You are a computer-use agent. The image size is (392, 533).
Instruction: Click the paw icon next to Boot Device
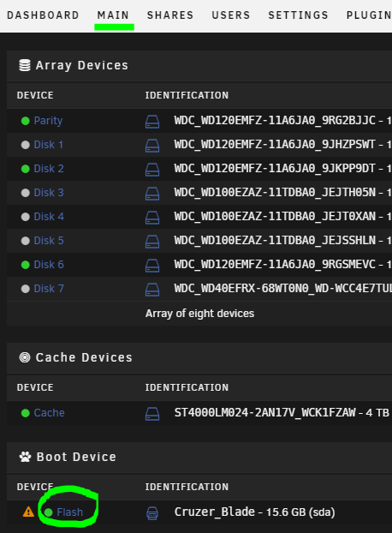pyautogui.click(x=25, y=457)
